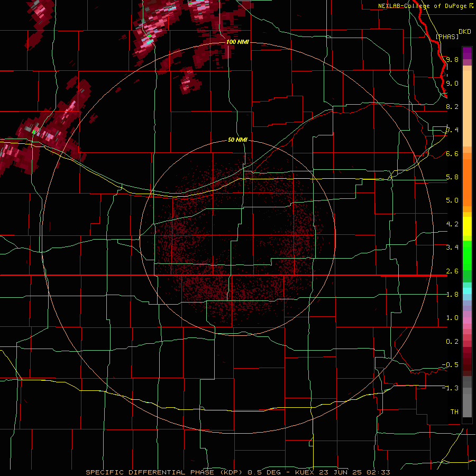Screen dimensions: 476x476
Task: Click the 1.8 scale value
Action: tap(452, 295)
